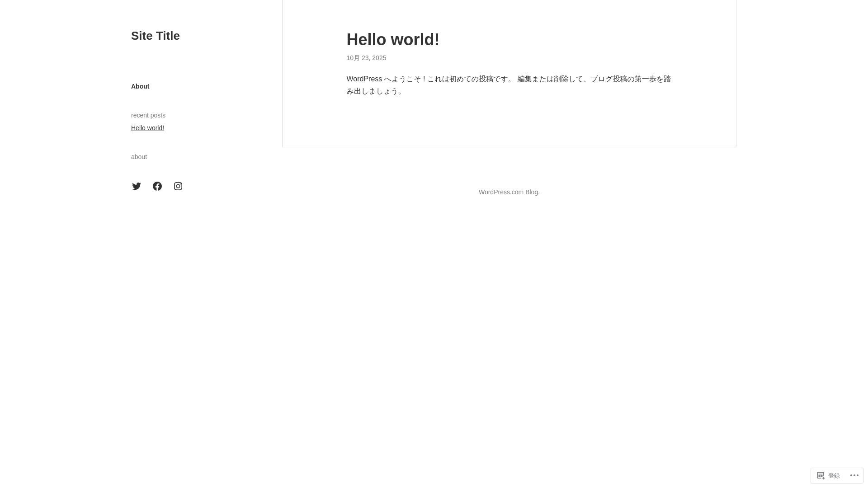Viewport: 868px width, 488px height.
Task: Open the About menu item
Action: (140, 86)
